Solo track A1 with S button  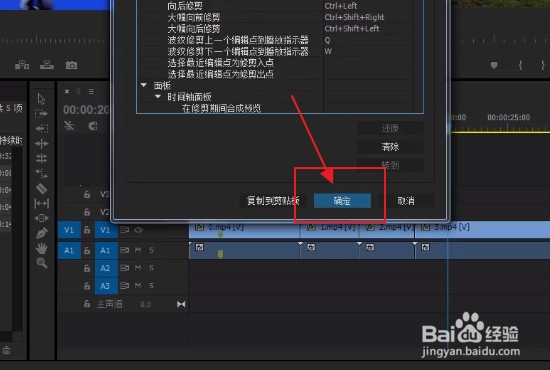[151, 250]
